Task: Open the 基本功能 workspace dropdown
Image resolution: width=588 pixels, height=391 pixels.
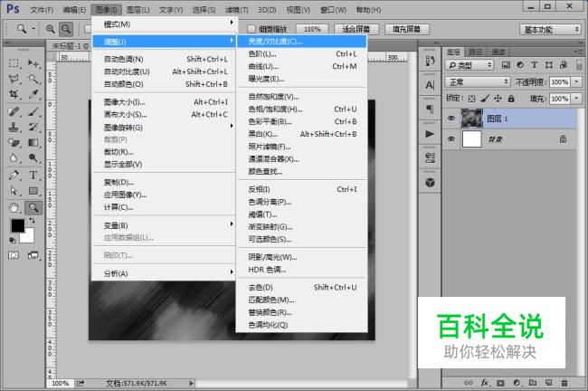Action: tap(550, 29)
